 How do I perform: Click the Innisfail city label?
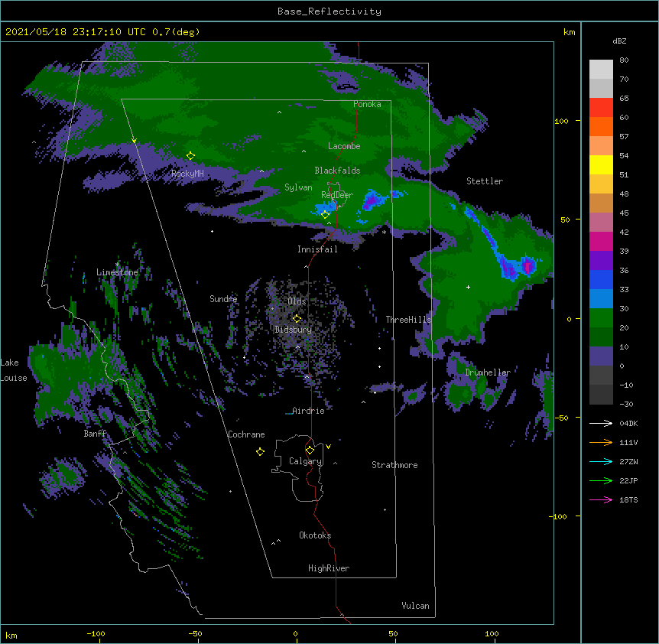tap(317, 249)
